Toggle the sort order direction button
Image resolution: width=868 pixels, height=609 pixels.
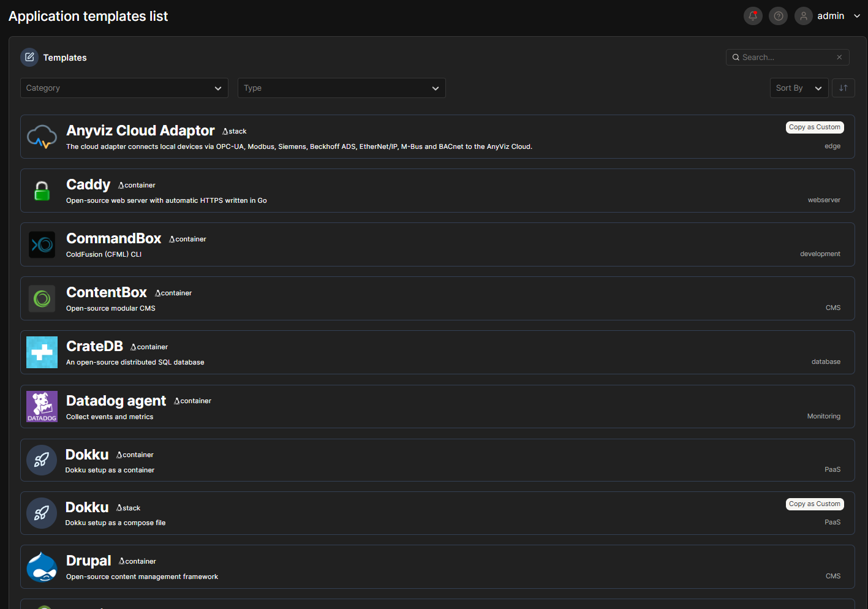pos(843,88)
